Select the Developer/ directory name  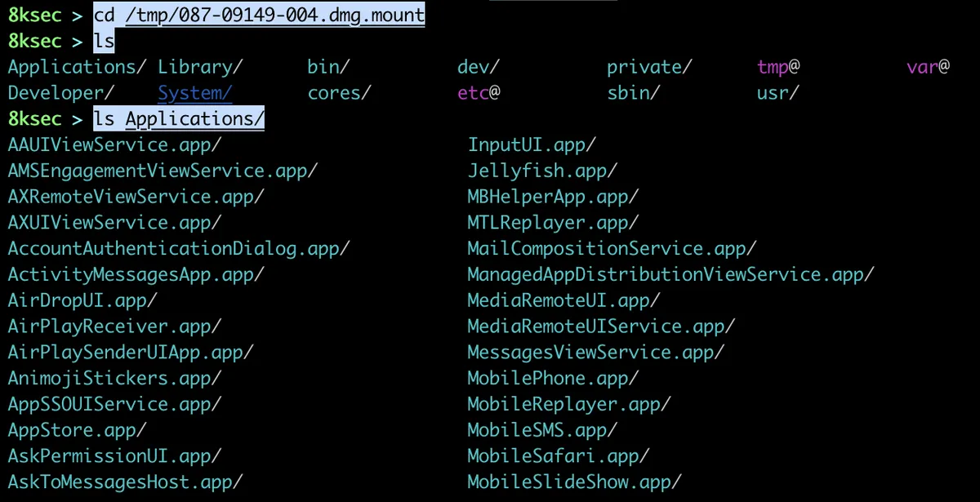[x=61, y=93]
